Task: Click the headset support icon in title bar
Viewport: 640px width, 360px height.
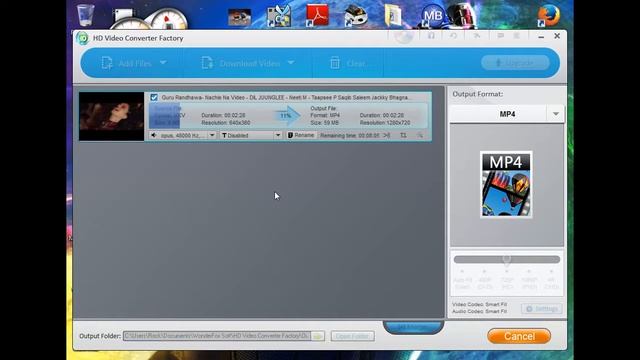Action: pyautogui.click(x=431, y=36)
